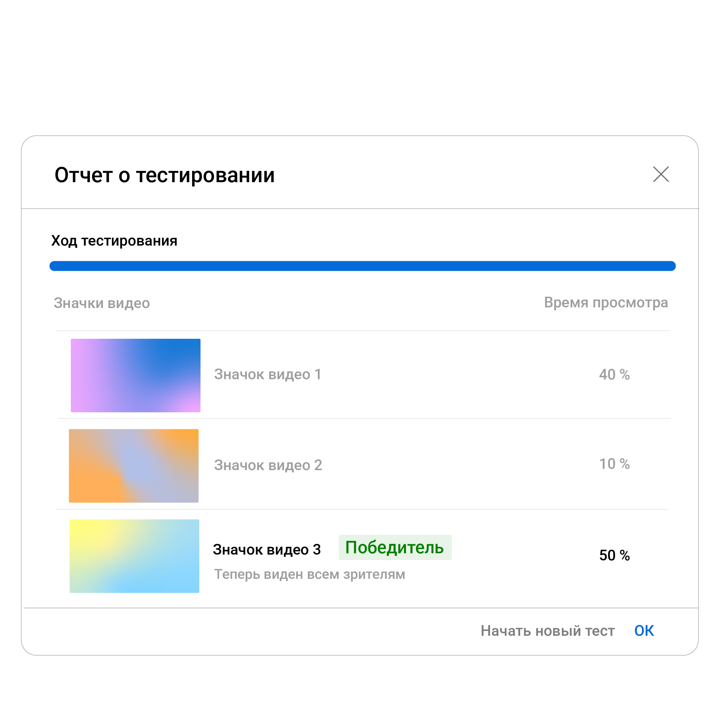Click the «Ход тестирования» heading

[114, 240]
